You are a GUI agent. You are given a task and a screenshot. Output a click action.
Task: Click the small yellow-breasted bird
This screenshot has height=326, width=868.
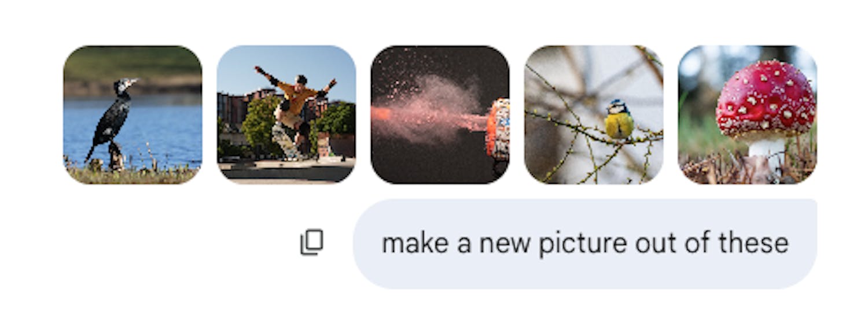coord(619,120)
